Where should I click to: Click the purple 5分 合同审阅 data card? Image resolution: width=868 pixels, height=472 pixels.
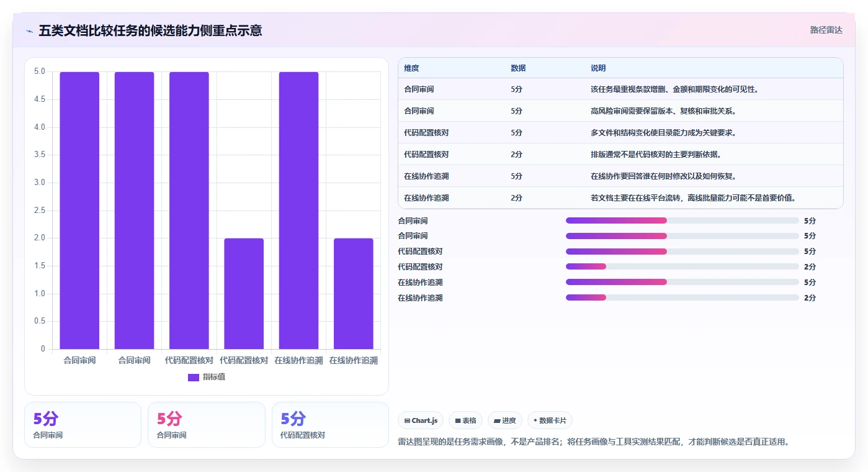click(83, 425)
